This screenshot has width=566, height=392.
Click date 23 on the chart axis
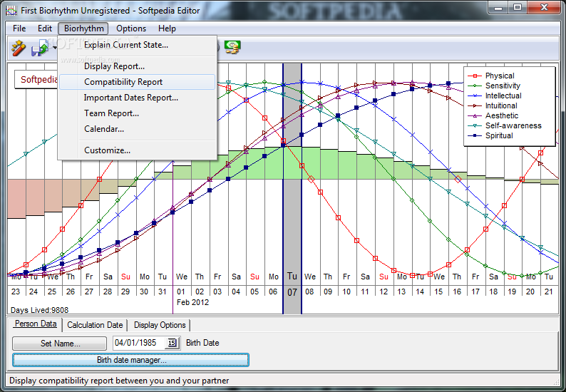(16, 292)
